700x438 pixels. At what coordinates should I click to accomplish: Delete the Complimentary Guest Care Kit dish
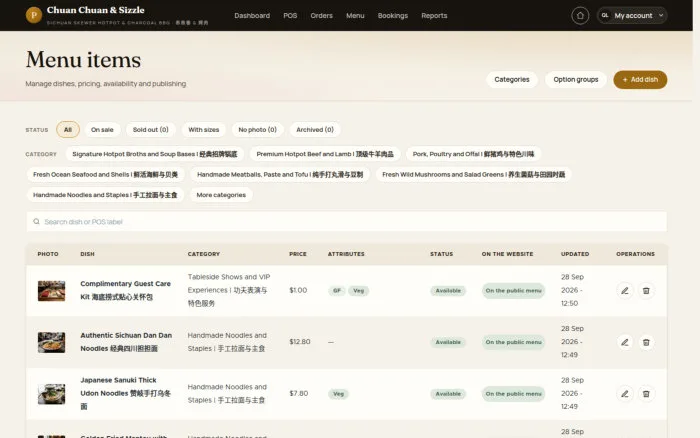coord(646,291)
